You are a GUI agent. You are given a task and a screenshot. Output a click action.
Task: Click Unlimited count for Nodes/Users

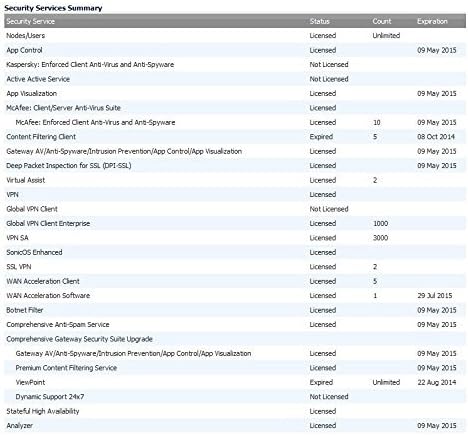pyautogui.click(x=386, y=36)
